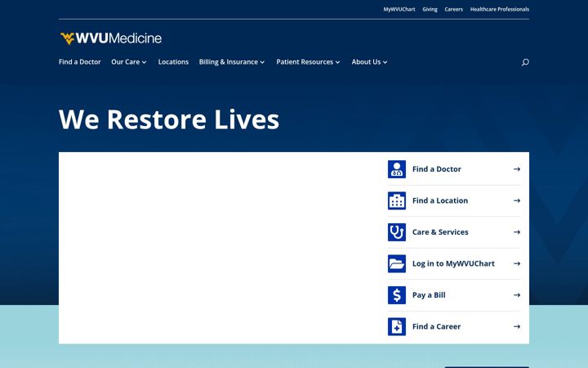The height and width of the screenshot is (368, 588).
Task: Click the Find a Doctor physician icon
Action: 397,169
